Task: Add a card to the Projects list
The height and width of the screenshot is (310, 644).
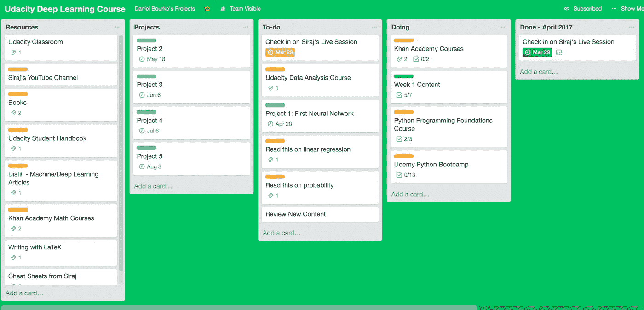Action: tap(153, 186)
